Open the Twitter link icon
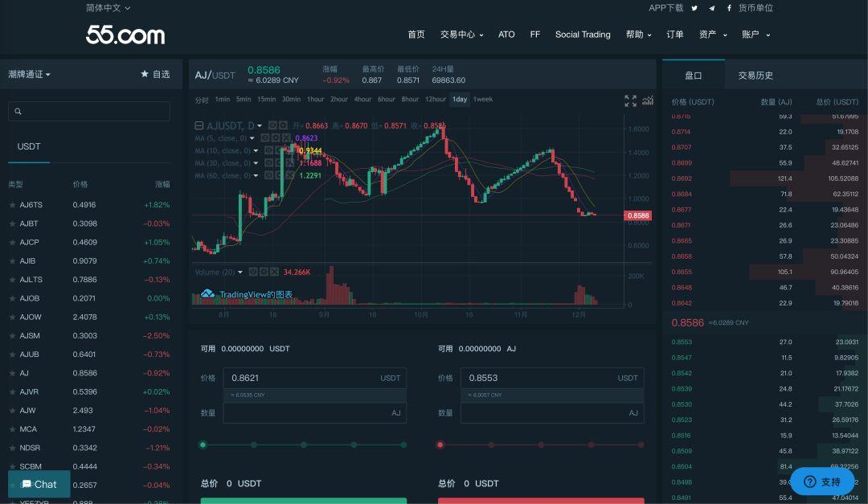 point(694,8)
